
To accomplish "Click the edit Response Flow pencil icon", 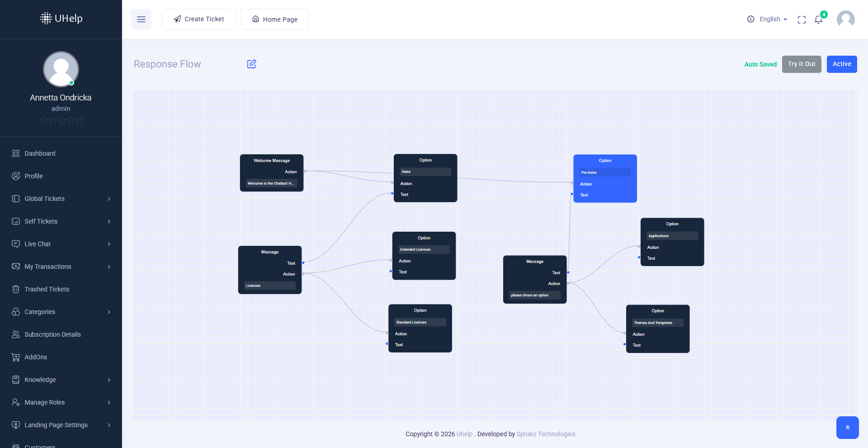I will [252, 64].
